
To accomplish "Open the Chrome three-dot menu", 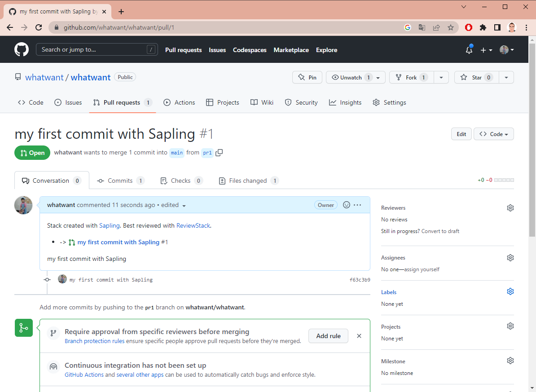I will click(x=526, y=27).
